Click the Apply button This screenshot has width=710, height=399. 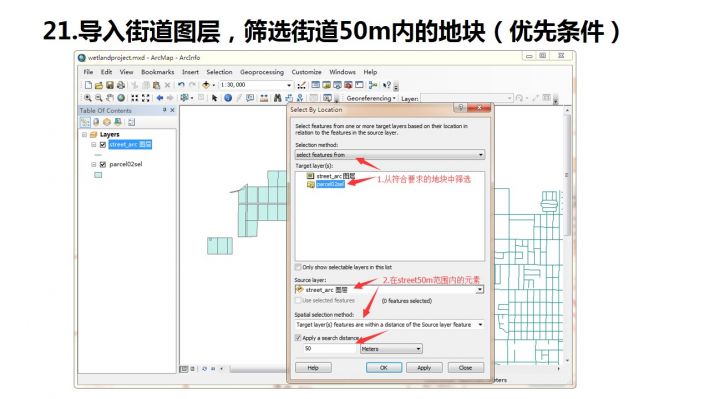pyautogui.click(x=424, y=368)
